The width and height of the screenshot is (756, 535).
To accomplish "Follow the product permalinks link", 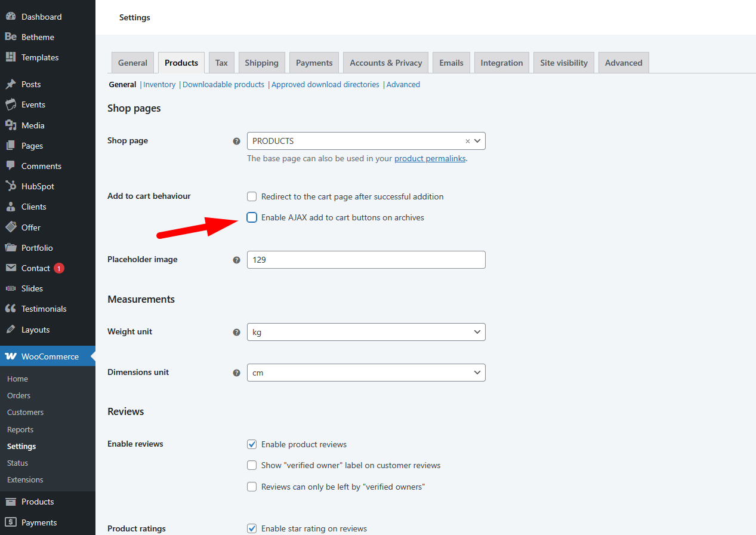I will point(430,159).
